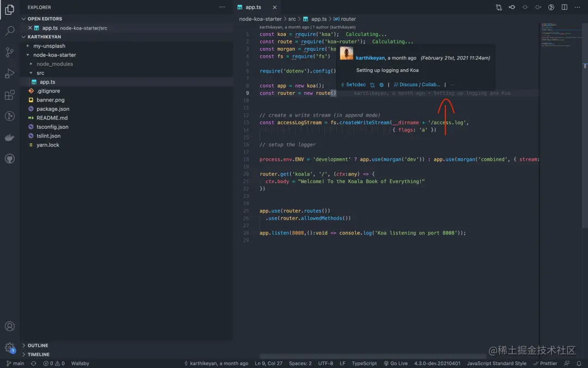Open ellipsis menu in blame hover
The image size is (588, 368).
tap(452, 85)
